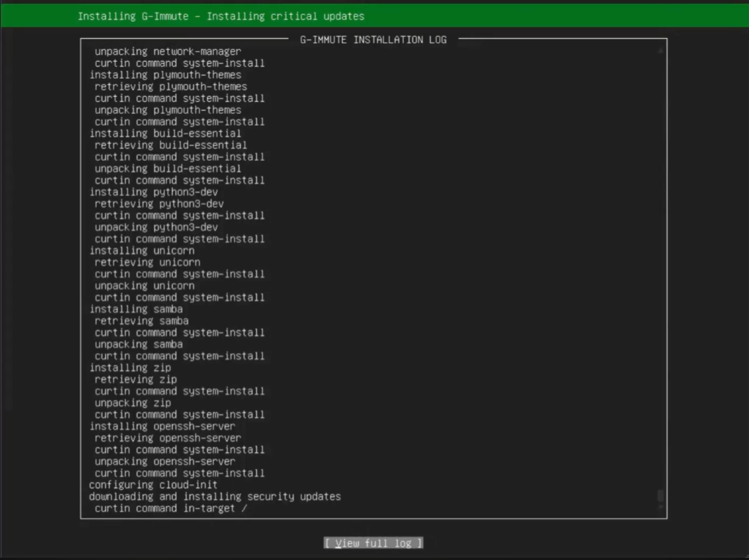Select the line 'retrieving samba'

click(142, 321)
